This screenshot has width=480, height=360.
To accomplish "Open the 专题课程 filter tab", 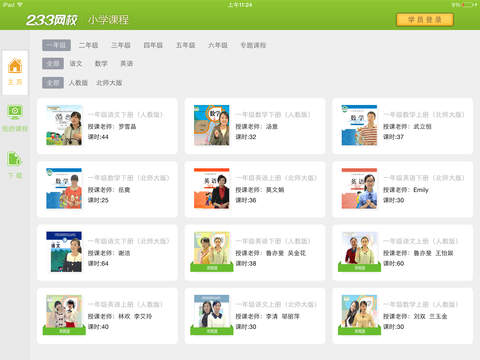I will tap(253, 45).
